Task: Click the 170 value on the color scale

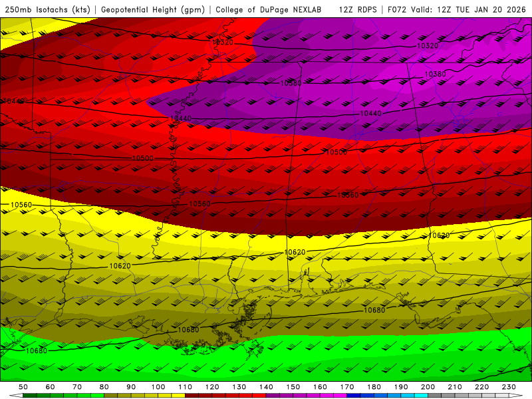Action: pyautogui.click(x=347, y=387)
